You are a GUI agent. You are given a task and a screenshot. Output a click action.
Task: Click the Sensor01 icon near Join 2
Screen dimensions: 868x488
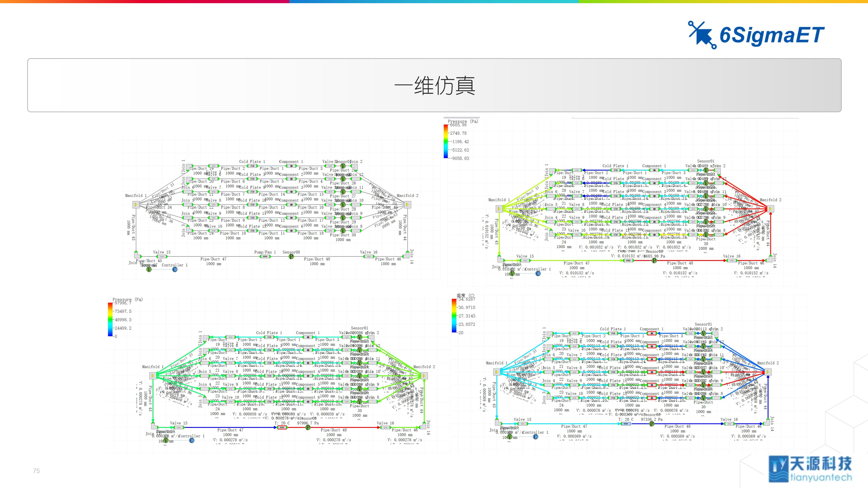pyautogui.click(x=343, y=166)
